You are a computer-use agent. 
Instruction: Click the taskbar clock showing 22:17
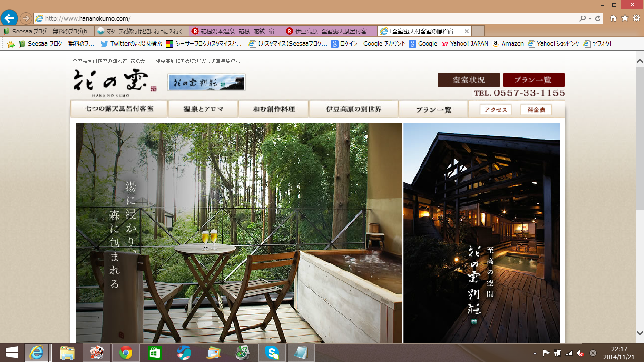[x=618, y=353]
